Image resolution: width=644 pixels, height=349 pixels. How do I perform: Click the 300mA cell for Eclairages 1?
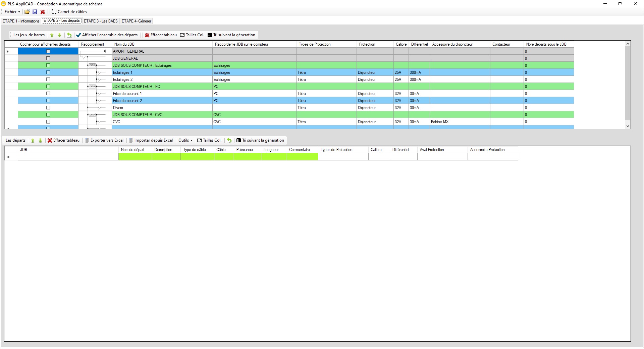click(x=419, y=72)
